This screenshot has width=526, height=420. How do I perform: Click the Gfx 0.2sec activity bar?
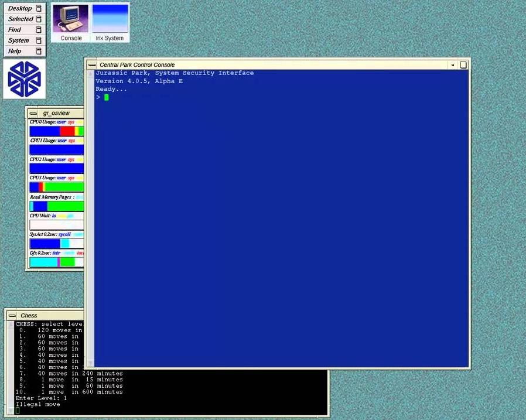[57, 262]
